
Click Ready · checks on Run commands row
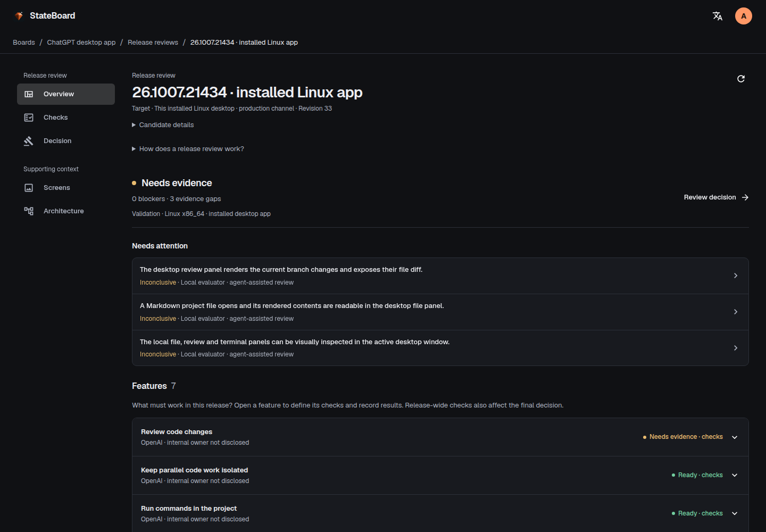pos(697,513)
